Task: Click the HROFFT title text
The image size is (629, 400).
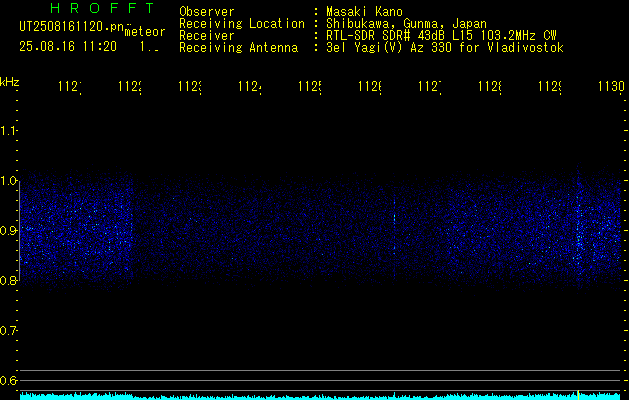Action: click(103, 8)
